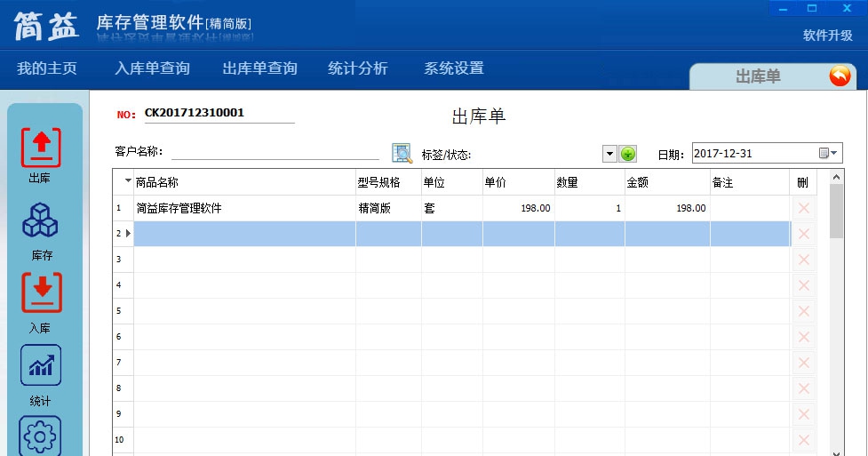Click the delete X for row 2
The width and height of the screenshot is (868, 456).
pyautogui.click(x=804, y=234)
